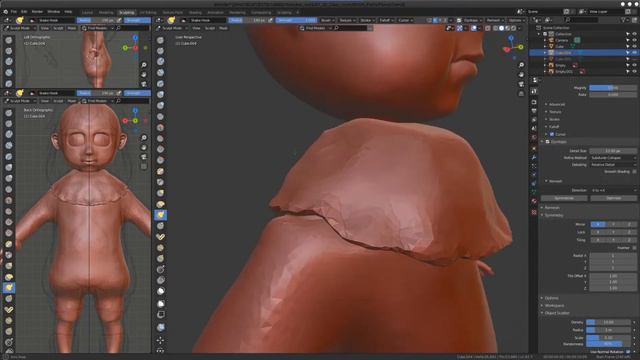Toggle visibility eye for Collection in outliner
This screenshot has height=360, width=640.
[x=634, y=34]
